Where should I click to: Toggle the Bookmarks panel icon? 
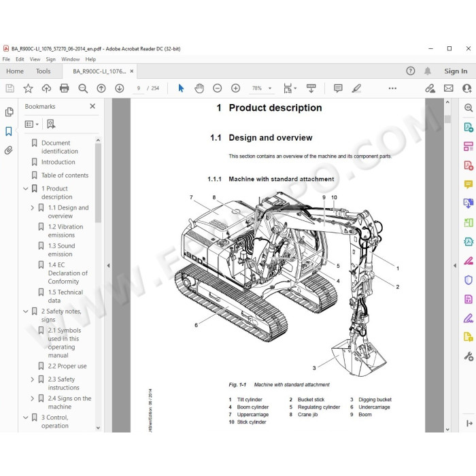[x=9, y=131]
